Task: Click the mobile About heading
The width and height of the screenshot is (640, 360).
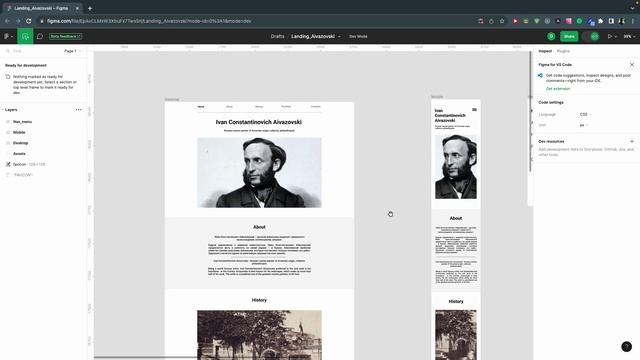Action: [x=456, y=218]
